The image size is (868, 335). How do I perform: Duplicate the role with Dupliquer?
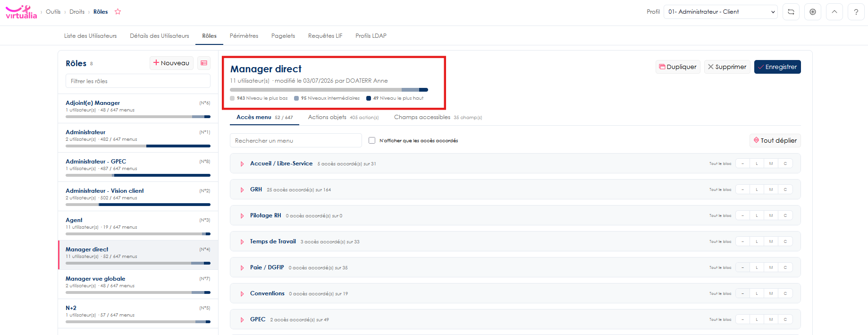tap(678, 67)
